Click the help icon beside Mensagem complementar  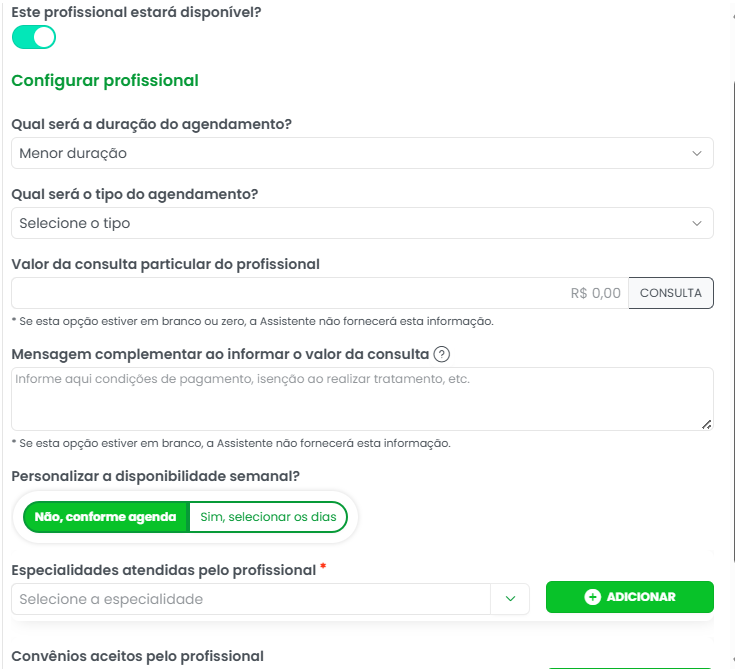(x=442, y=354)
